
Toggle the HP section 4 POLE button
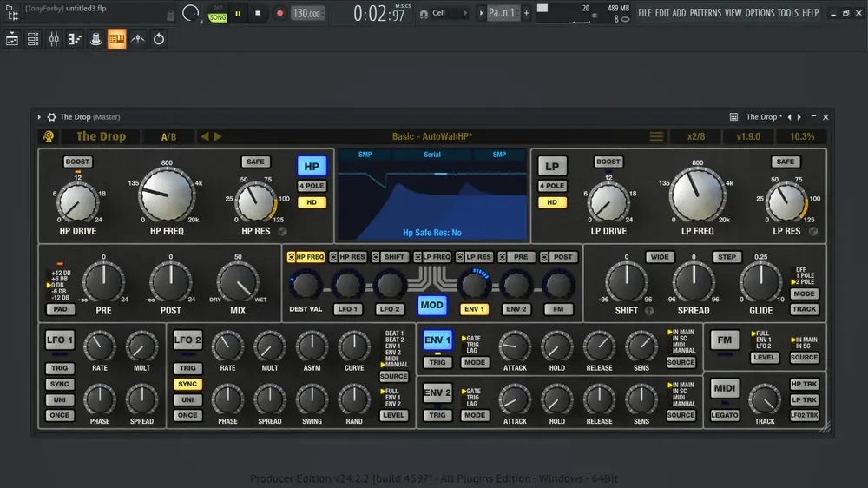[x=312, y=186]
